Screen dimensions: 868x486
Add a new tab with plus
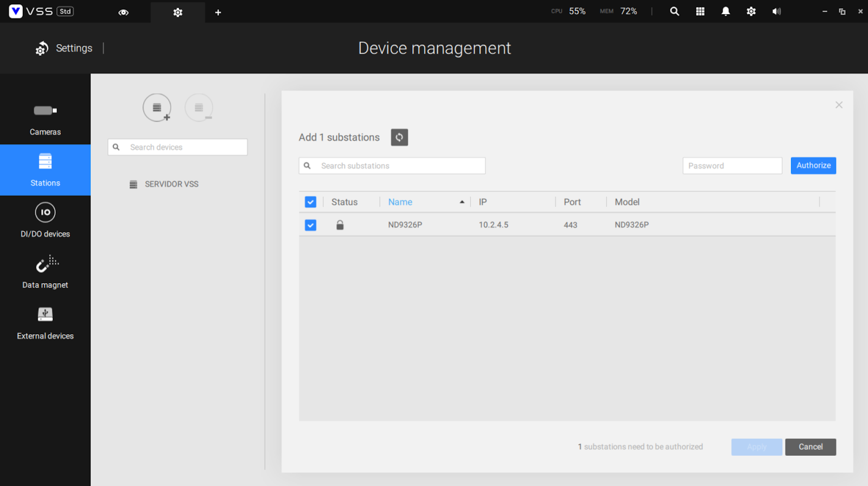pos(218,12)
